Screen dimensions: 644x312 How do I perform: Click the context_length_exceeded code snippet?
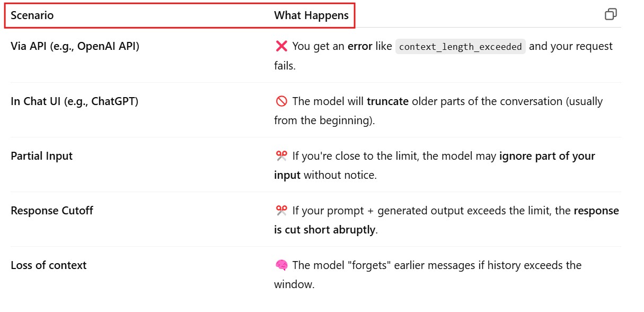pos(461,47)
